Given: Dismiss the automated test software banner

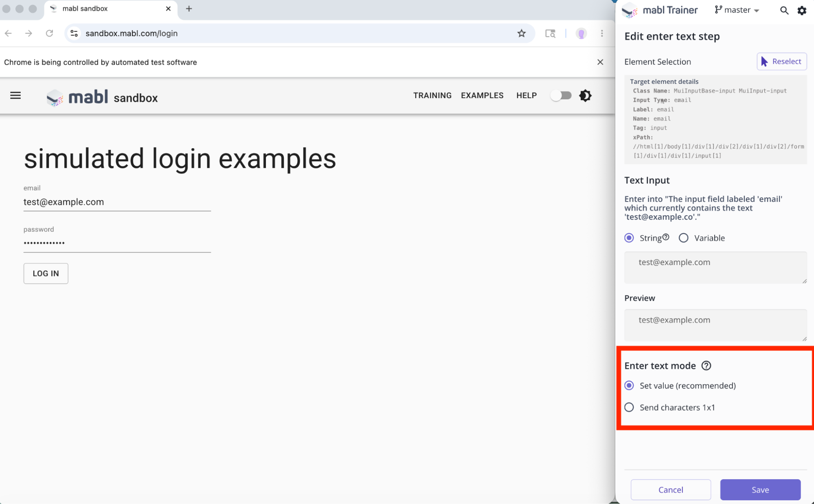Looking at the screenshot, I should tap(600, 62).
